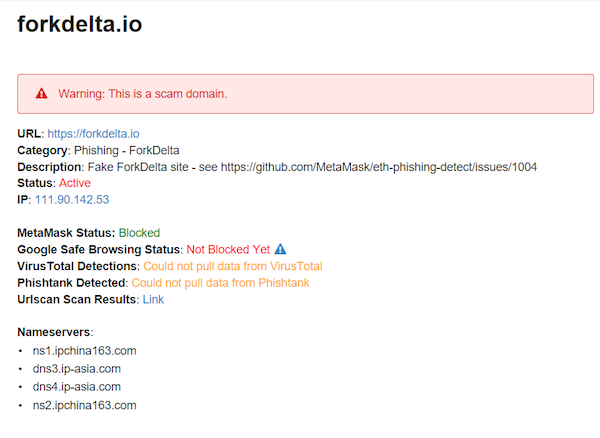This screenshot has height=438, width=600.
Task: Open the Urlscan Scan Results link
Action: click(153, 299)
